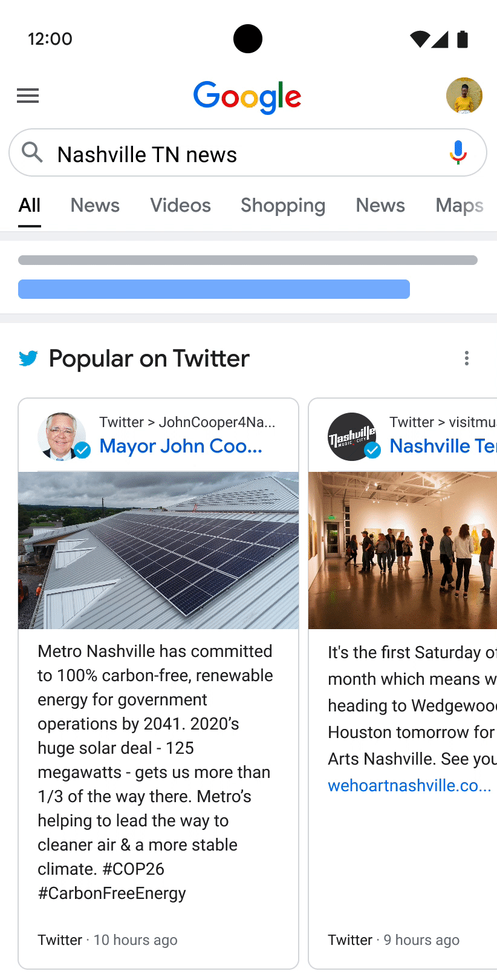Switch to the News tab
497x980 pixels.
pos(94,206)
